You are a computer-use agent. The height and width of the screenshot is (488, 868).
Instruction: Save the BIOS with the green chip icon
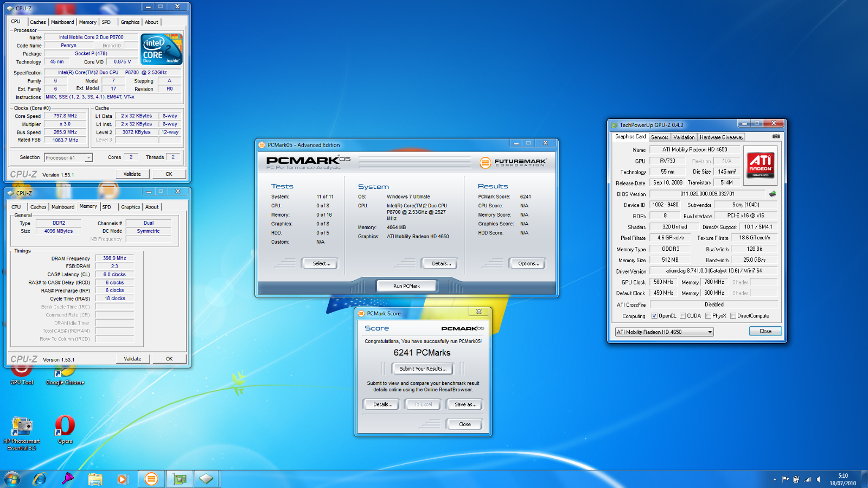coord(773,194)
